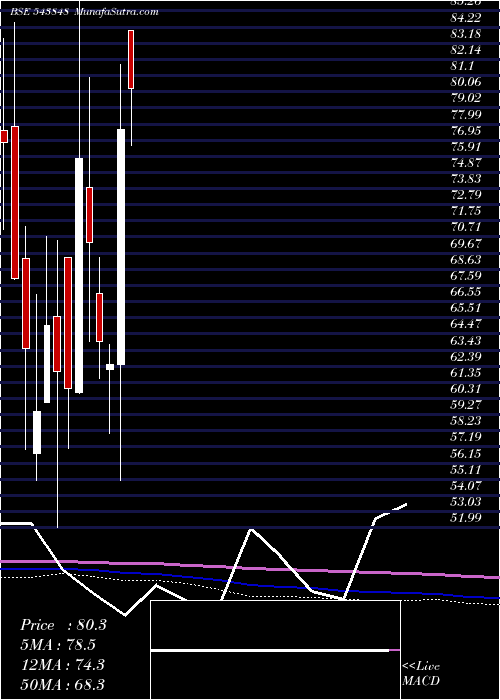Click the 73.83 price axis label
Viewport: 500px width, 700px height.
467,179
